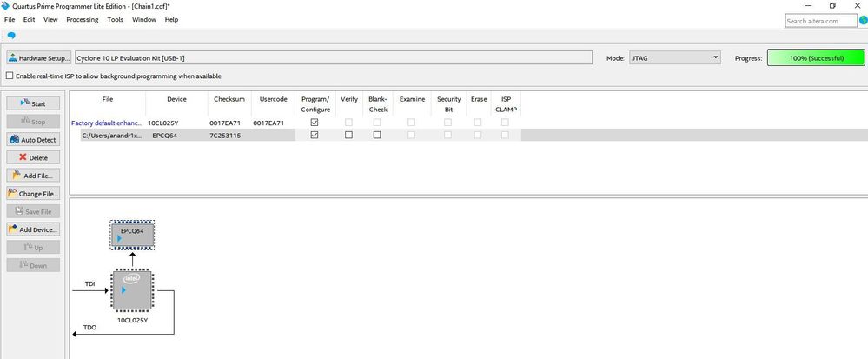Open the Window menu
868x359 pixels.
pyautogui.click(x=144, y=19)
